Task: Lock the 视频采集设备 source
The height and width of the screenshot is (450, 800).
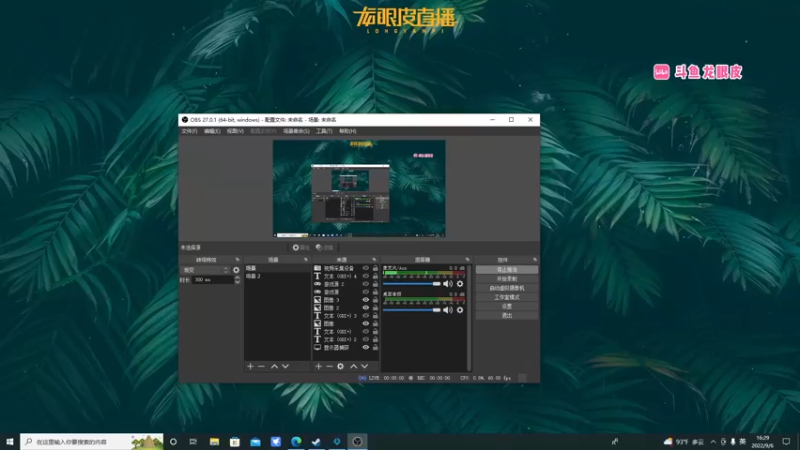Action: 375,268
